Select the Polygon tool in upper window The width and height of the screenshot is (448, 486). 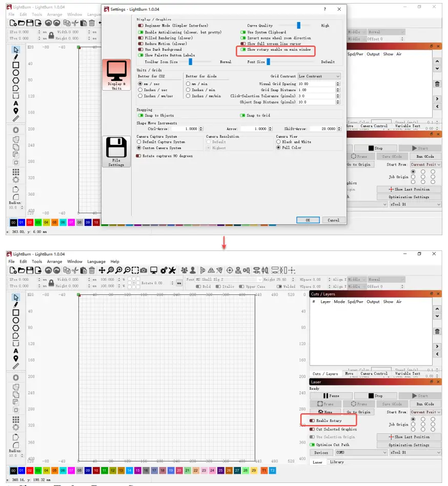(16, 80)
